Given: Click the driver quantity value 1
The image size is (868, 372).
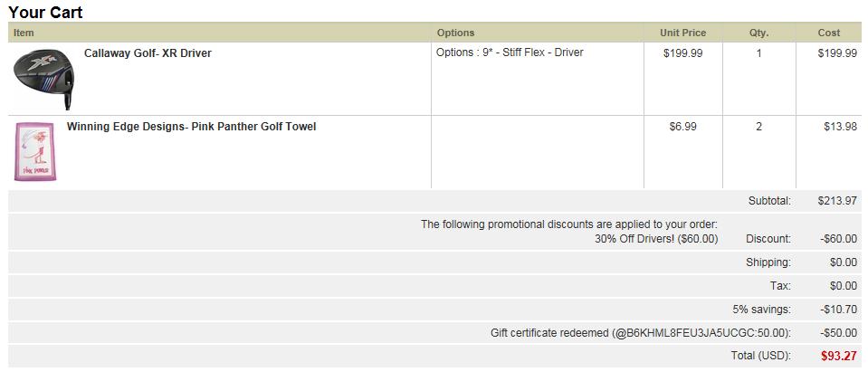Looking at the screenshot, I should click(x=758, y=53).
